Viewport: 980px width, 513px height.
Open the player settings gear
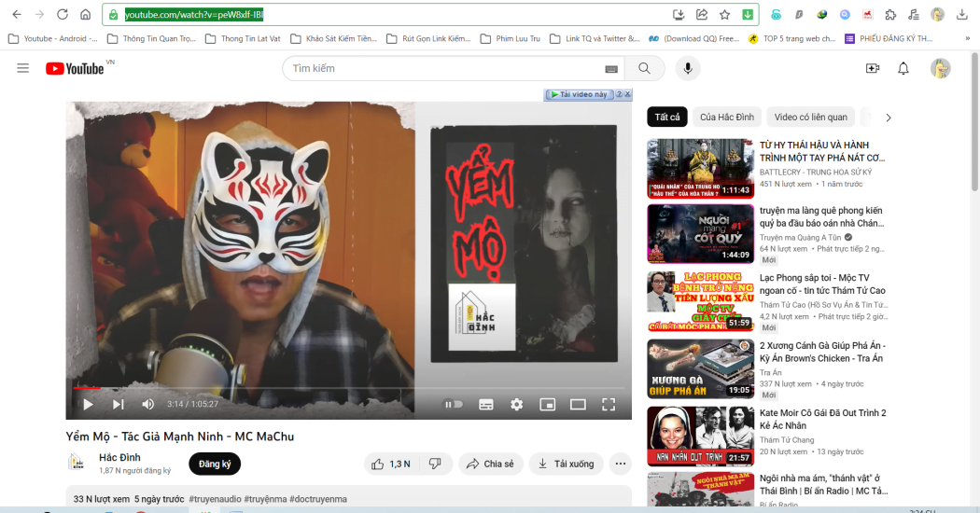[x=516, y=404]
